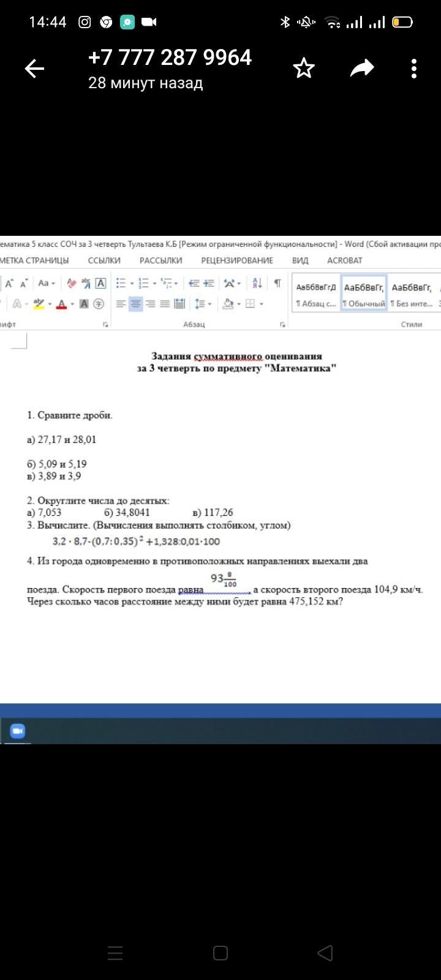
Task: Open the three-dot overflow menu
Action: point(414,69)
